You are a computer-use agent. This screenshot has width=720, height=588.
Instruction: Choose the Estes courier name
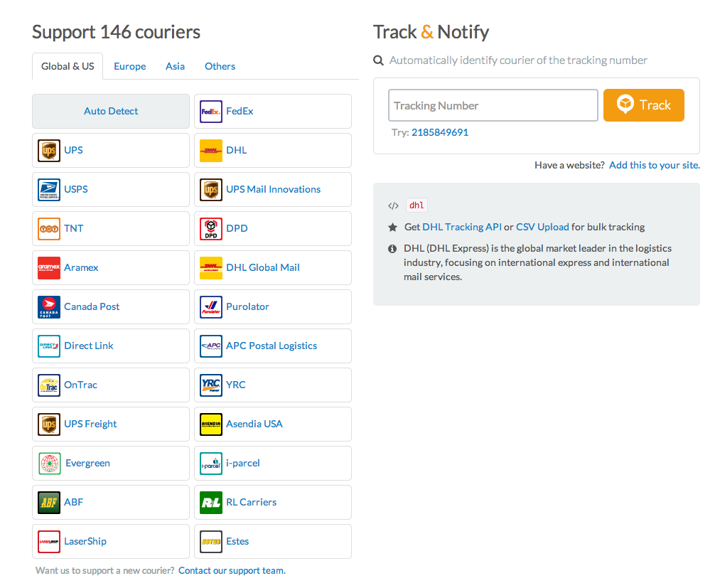[237, 540]
